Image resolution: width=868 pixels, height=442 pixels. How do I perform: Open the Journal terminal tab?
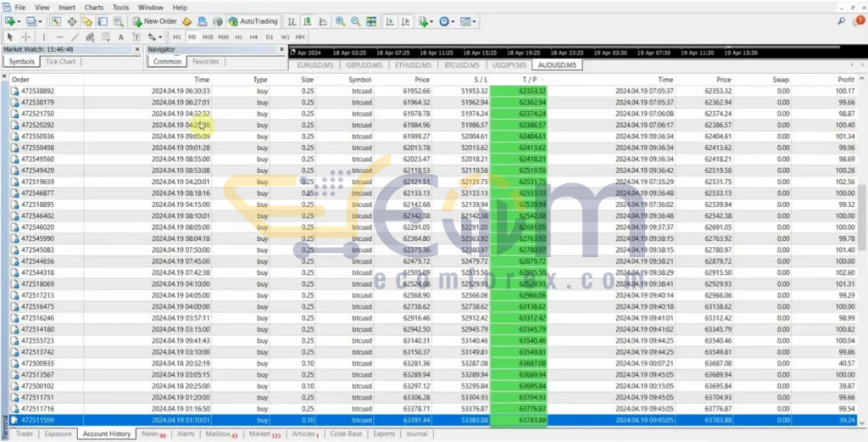coord(417,434)
